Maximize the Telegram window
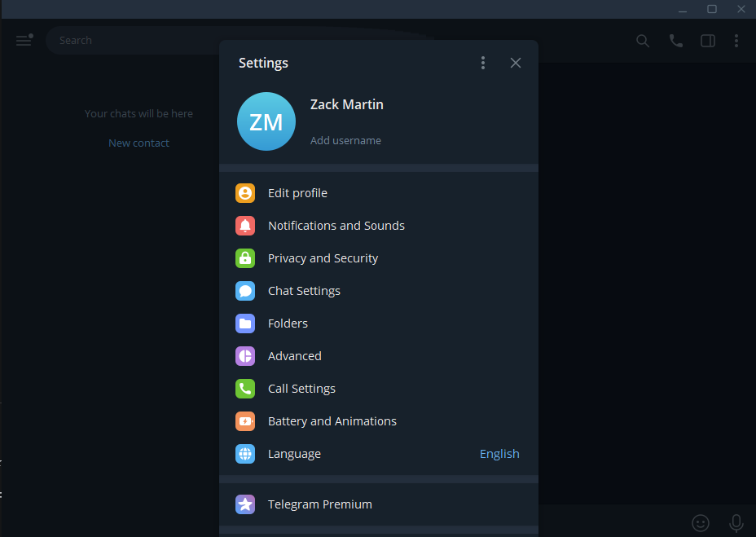The width and height of the screenshot is (756, 537). coord(712,9)
